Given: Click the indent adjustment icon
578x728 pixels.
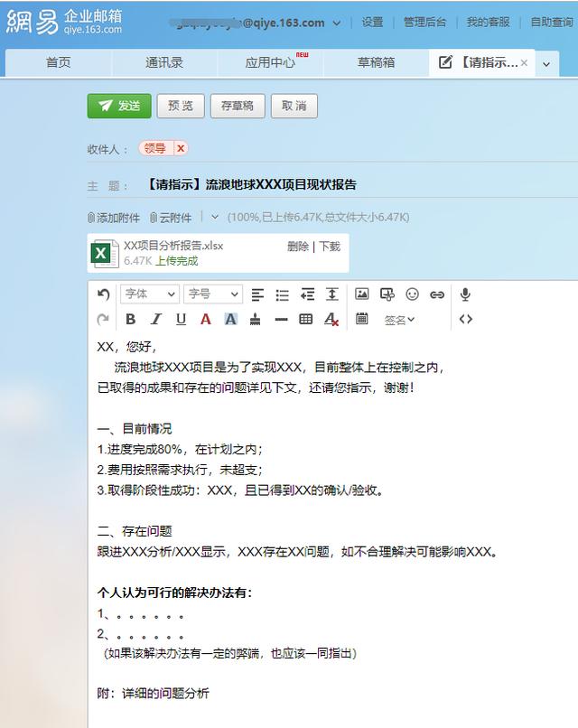Looking at the screenshot, I should pyautogui.click(x=307, y=294).
